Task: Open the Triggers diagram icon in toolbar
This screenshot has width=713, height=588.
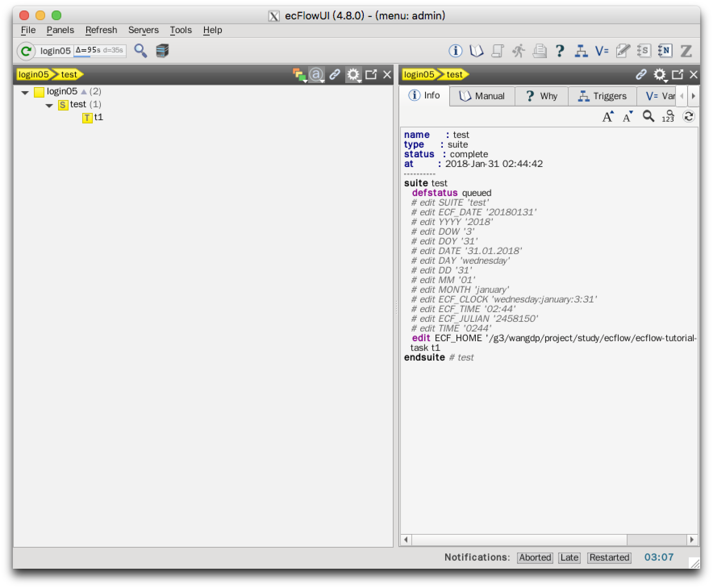Action: (581, 51)
